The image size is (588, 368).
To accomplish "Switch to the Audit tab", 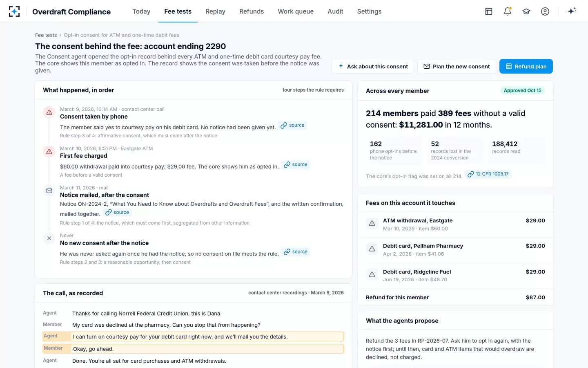I will pyautogui.click(x=335, y=11).
